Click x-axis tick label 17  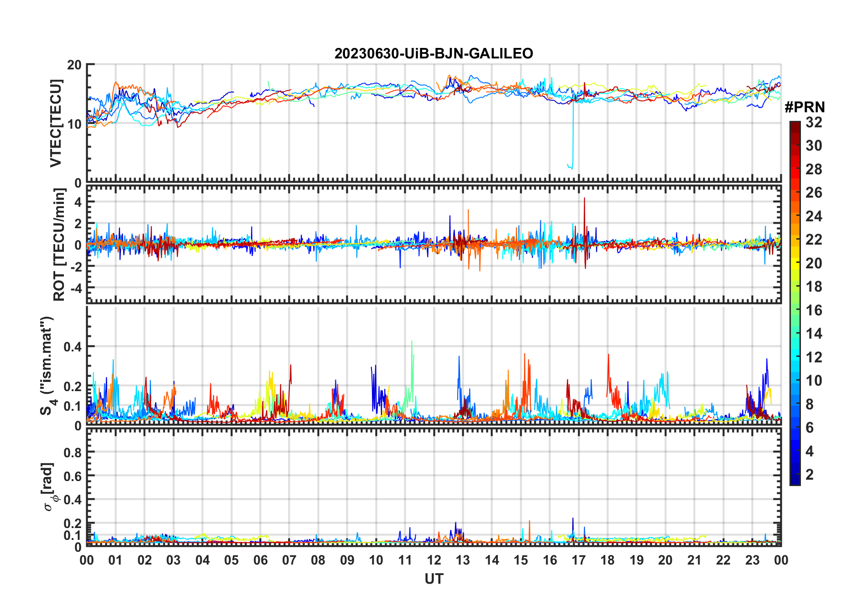coord(579,560)
